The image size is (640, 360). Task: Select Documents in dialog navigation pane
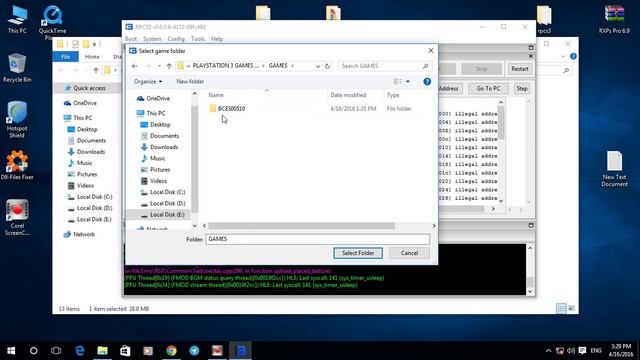(164, 136)
